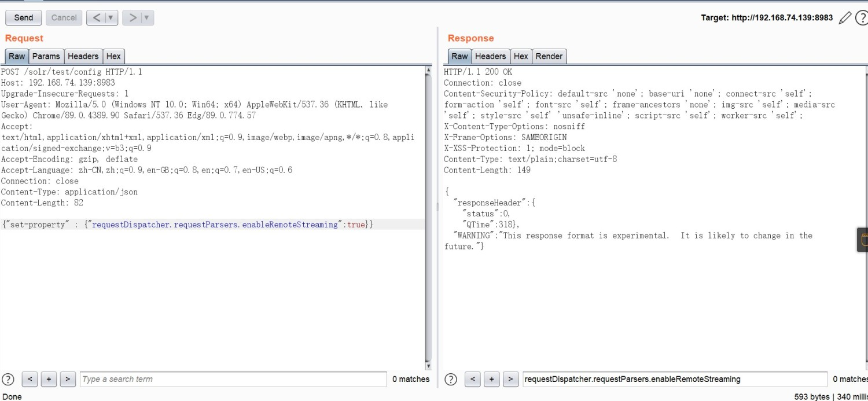The height and width of the screenshot is (401, 868).
Task: Click the 'X-Frame-Options: SAMEORIGIN' header
Action: click(x=505, y=137)
